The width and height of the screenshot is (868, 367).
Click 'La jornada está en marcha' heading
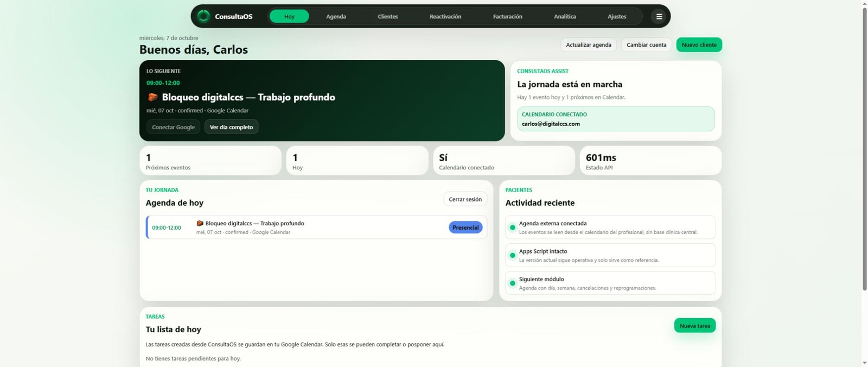tap(570, 84)
